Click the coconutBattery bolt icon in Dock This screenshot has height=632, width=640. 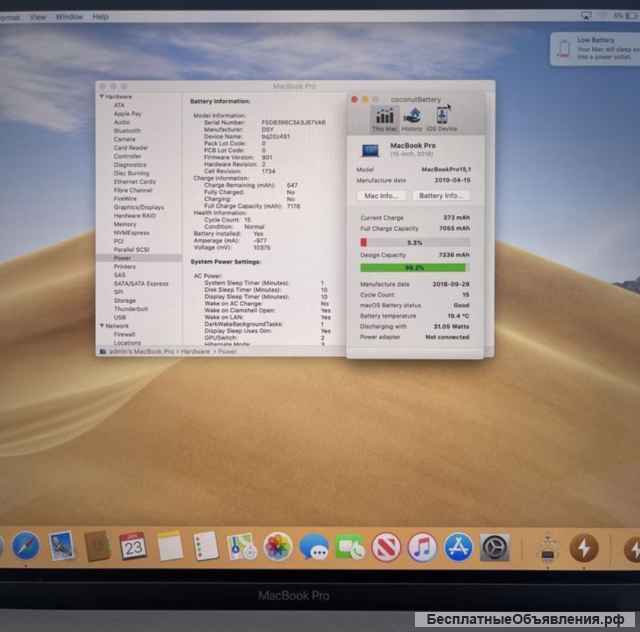click(584, 548)
